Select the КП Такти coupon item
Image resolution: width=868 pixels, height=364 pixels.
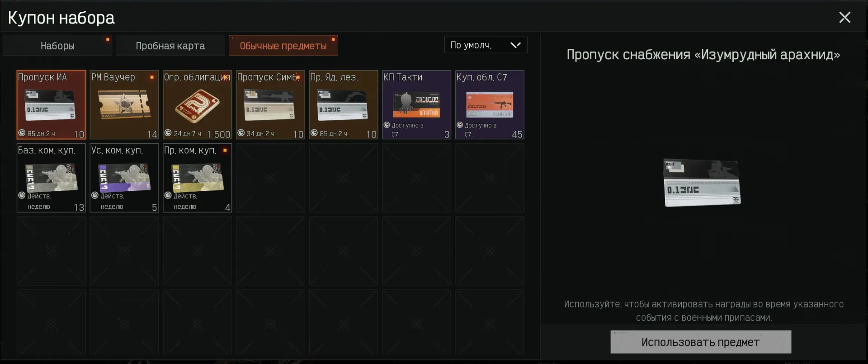pos(417,105)
